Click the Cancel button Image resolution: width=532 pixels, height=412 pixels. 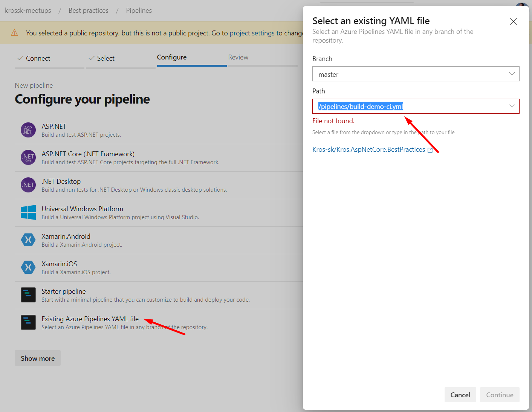tap(460, 395)
